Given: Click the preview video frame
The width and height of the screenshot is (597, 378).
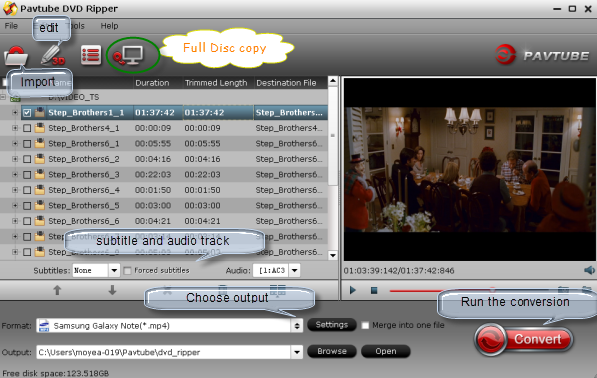Looking at the screenshot, I should coord(470,169).
